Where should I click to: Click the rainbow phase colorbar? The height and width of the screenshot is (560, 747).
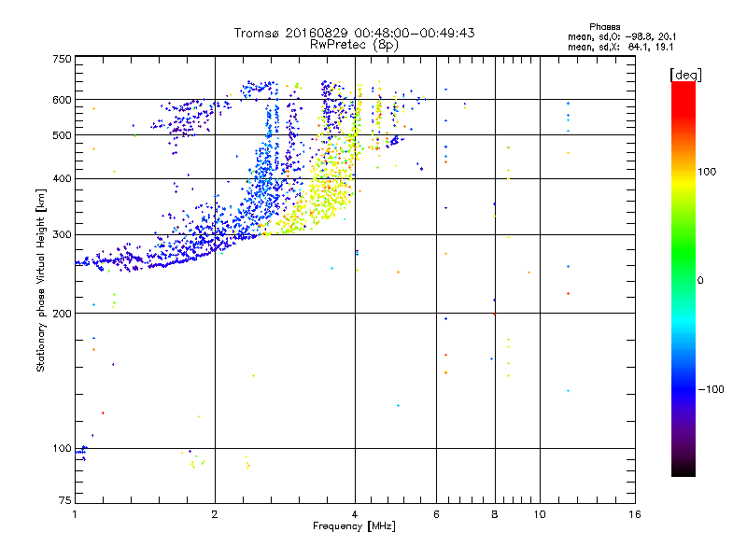click(684, 278)
